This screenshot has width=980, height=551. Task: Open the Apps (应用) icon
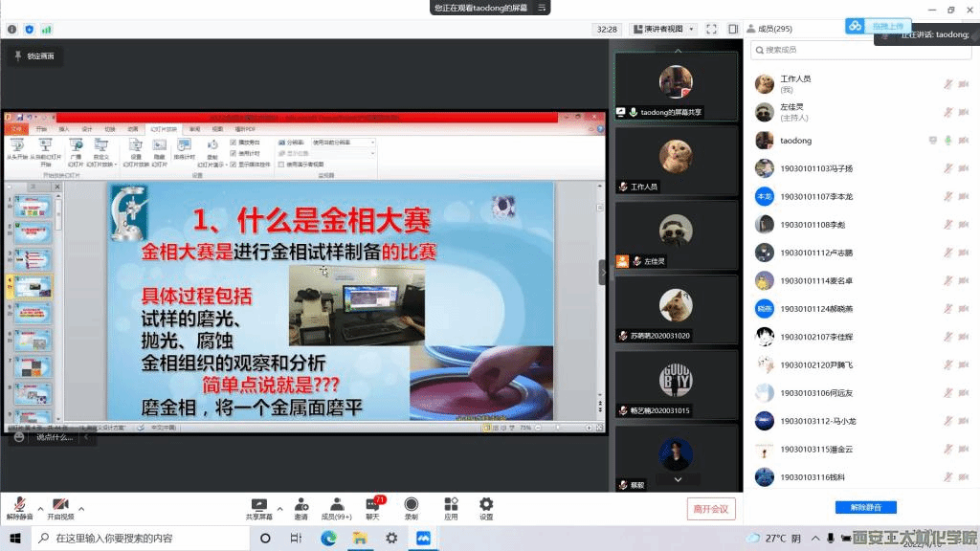tap(451, 508)
